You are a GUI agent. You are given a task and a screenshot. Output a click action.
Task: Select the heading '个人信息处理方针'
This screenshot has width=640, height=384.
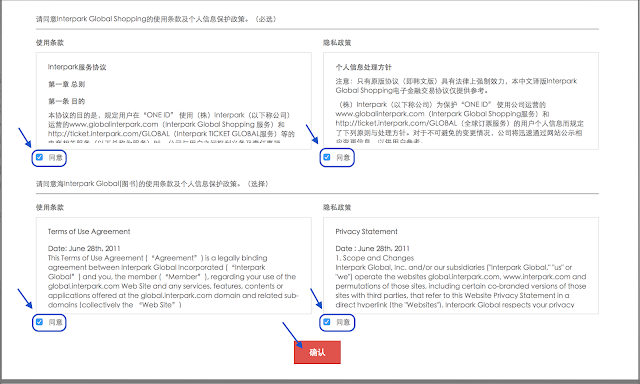363,67
